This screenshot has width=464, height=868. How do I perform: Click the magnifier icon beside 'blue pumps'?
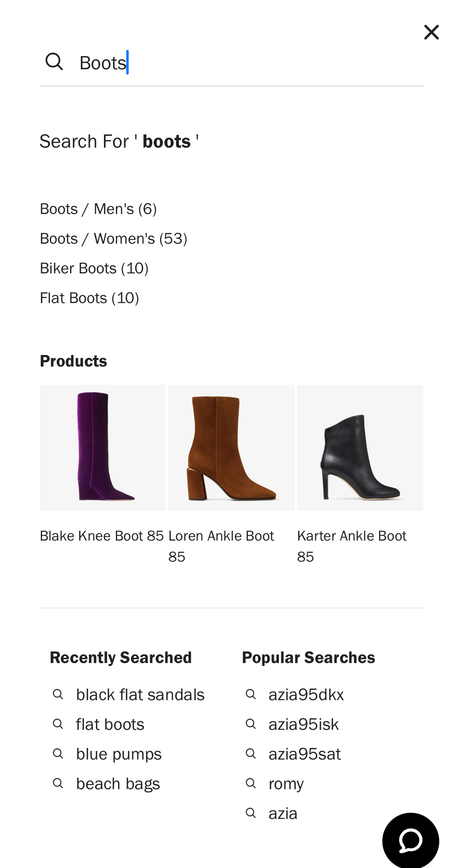[58, 754]
